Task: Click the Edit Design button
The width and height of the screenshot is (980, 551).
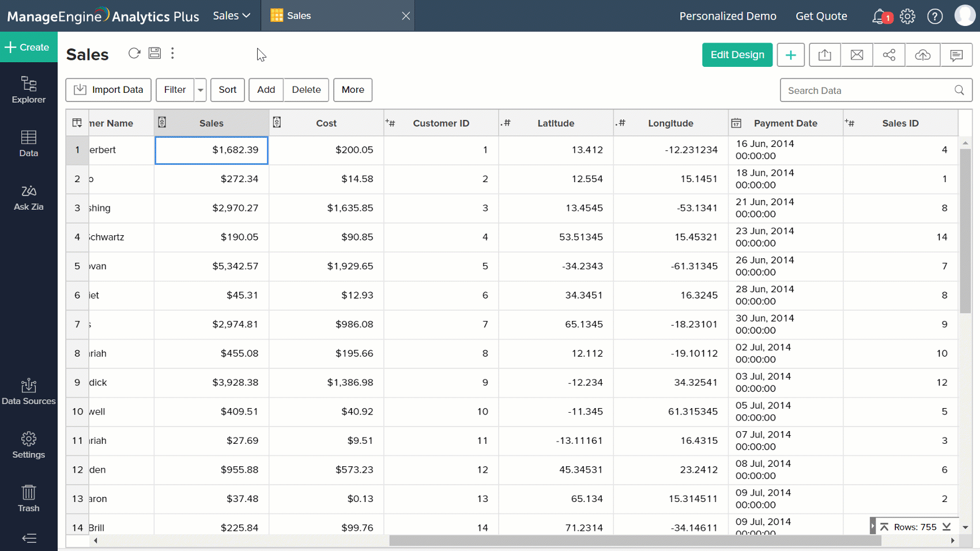Action: pyautogui.click(x=737, y=55)
